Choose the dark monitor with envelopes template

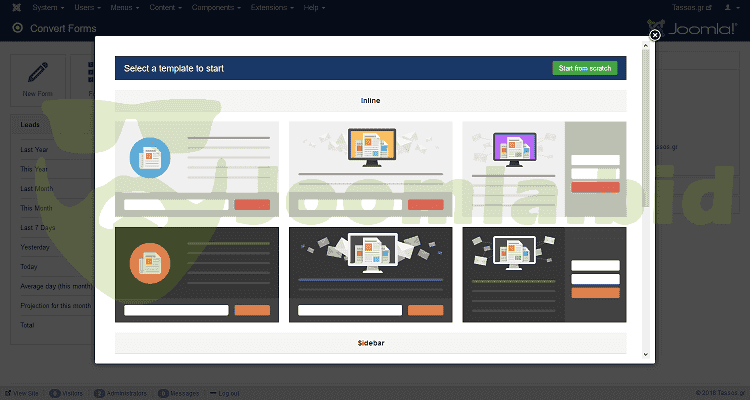370,274
